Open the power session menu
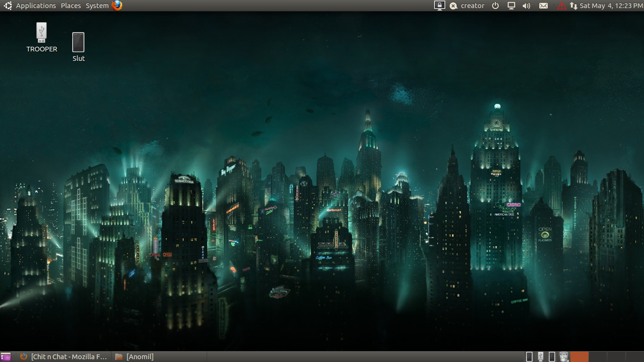 point(495,6)
